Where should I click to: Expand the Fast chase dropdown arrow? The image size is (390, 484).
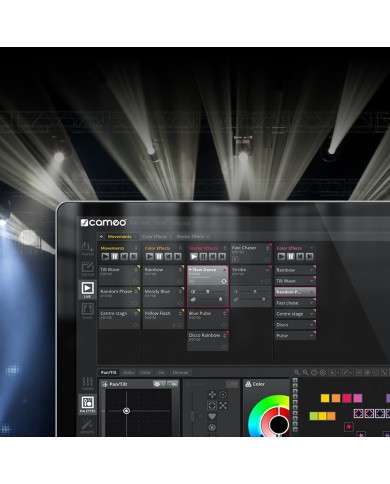click(311, 303)
